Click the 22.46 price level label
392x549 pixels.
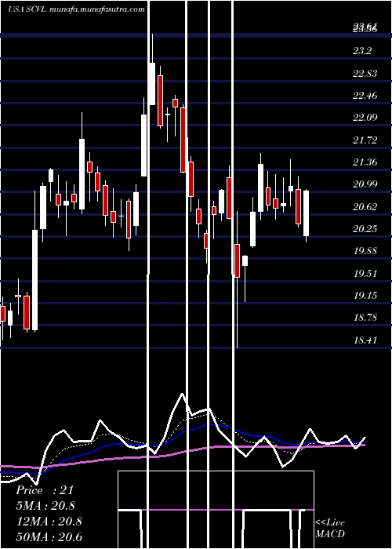[x=365, y=96]
